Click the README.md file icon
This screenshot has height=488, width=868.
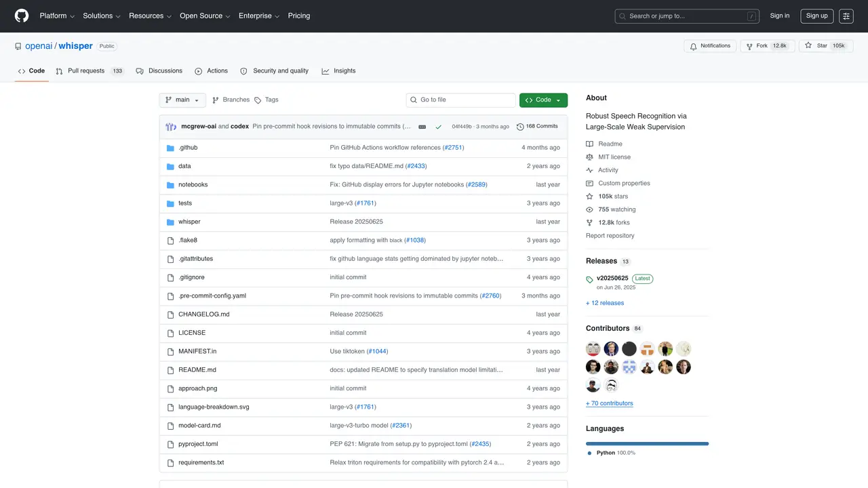point(171,370)
